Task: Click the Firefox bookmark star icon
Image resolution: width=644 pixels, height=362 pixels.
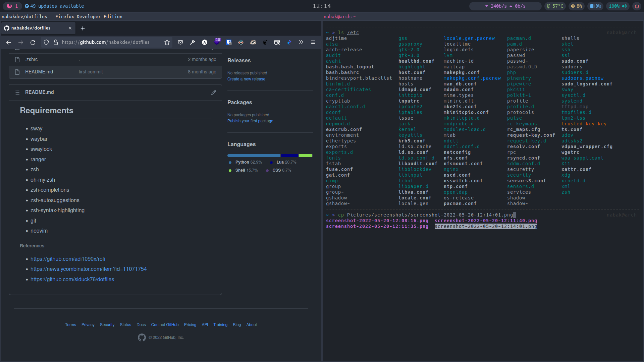Action: tap(167, 42)
